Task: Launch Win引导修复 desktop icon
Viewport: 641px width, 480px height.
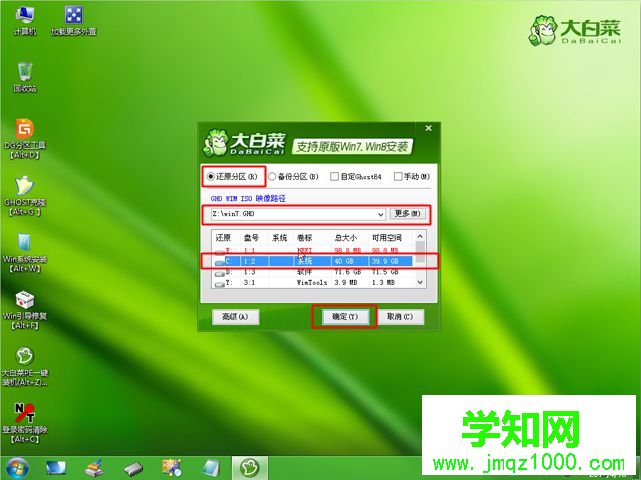Action: 25,310
